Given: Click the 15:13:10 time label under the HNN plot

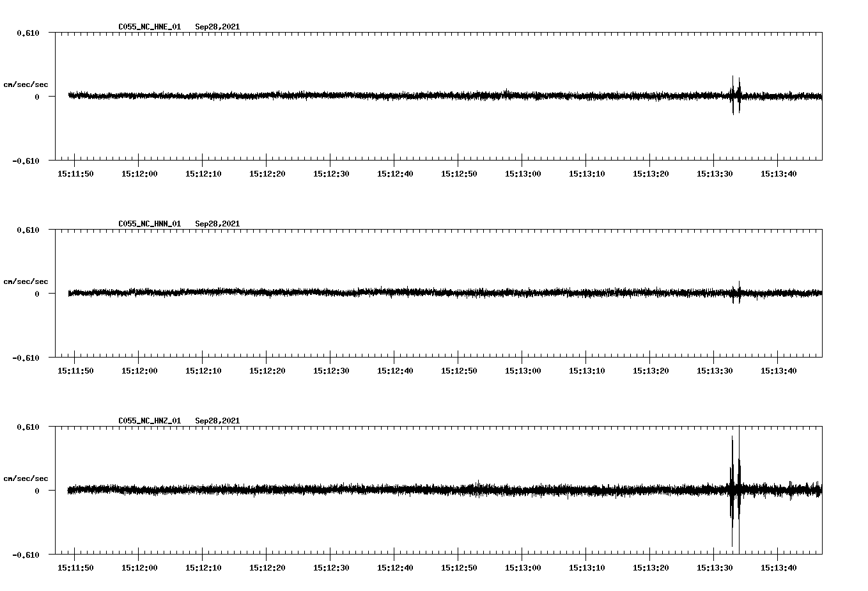Looking at the screenshot, I should [587, 371].
